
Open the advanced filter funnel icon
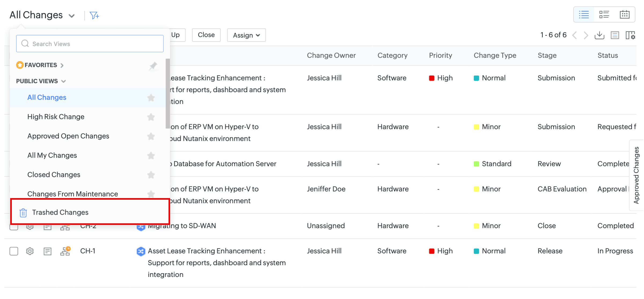point(94,16)
